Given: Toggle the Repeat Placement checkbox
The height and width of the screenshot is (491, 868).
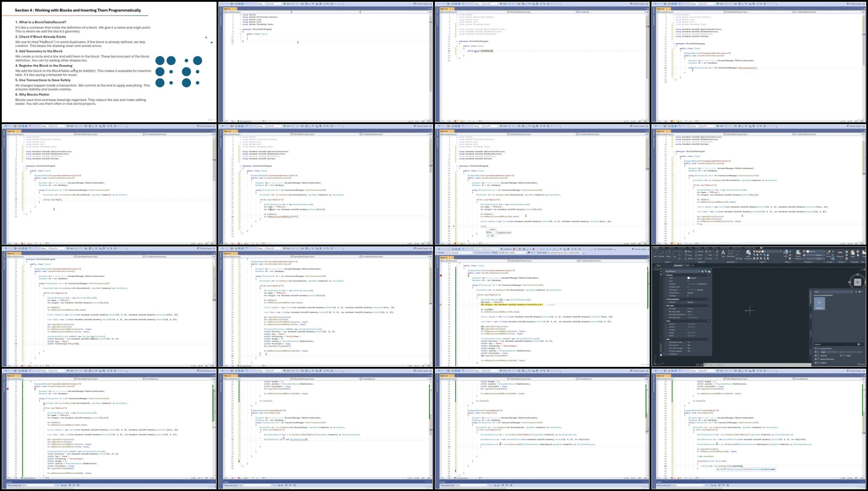Looking at the screenshot, I should [x=815, y=359].
